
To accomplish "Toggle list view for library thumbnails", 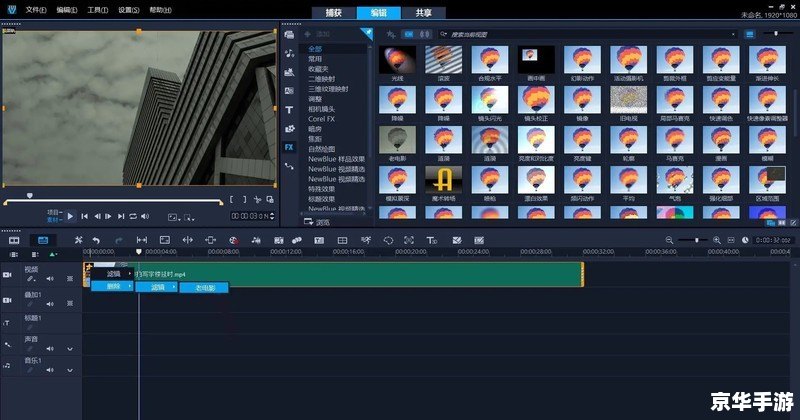I will [x=749, y=34].
